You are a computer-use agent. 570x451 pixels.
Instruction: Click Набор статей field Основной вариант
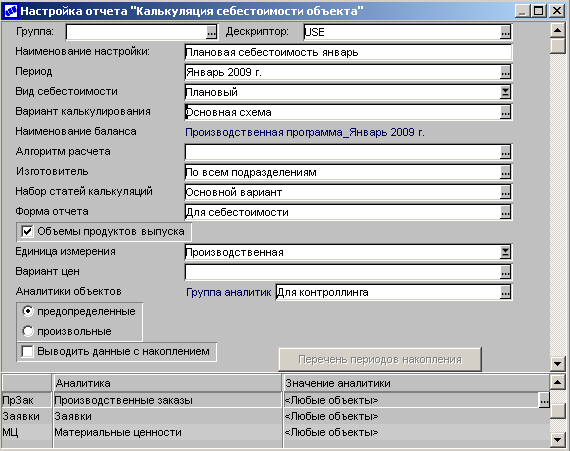[x=343, y=192]
